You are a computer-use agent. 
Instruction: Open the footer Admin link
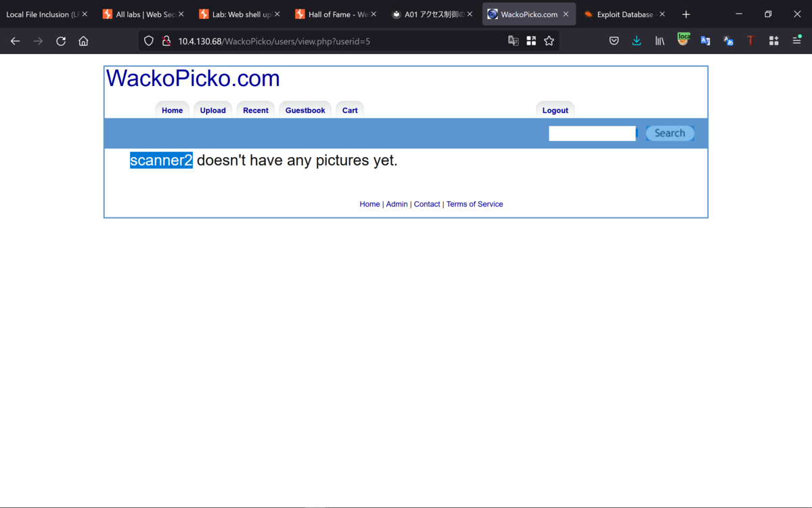397,204
